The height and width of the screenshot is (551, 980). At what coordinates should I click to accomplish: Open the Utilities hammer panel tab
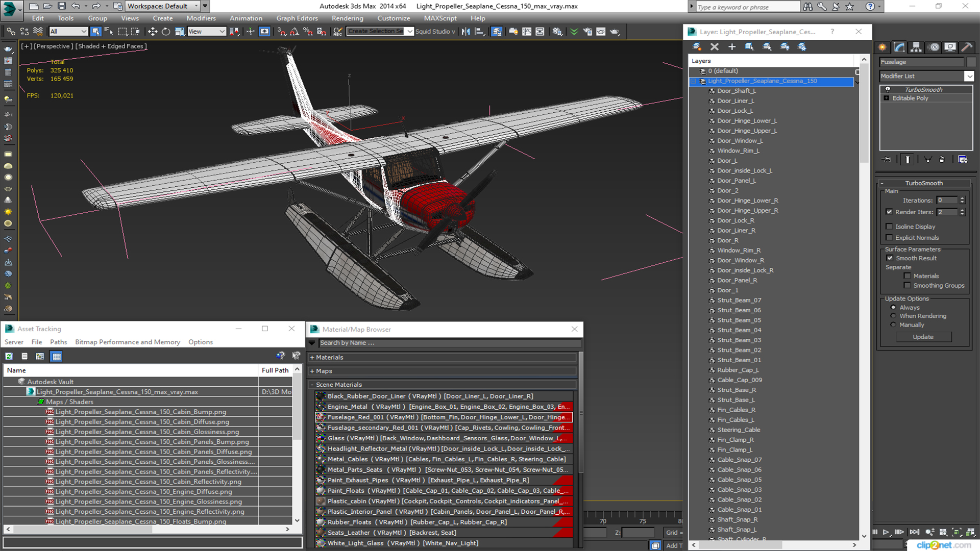967,47
